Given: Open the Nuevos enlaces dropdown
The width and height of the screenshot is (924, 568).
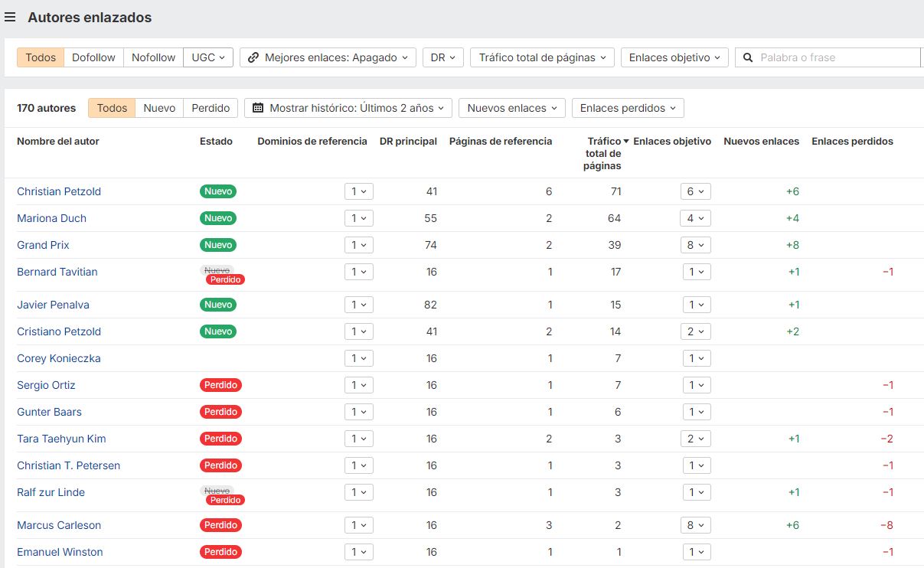Looking at the screenshot, I should (x=511, y=108).
